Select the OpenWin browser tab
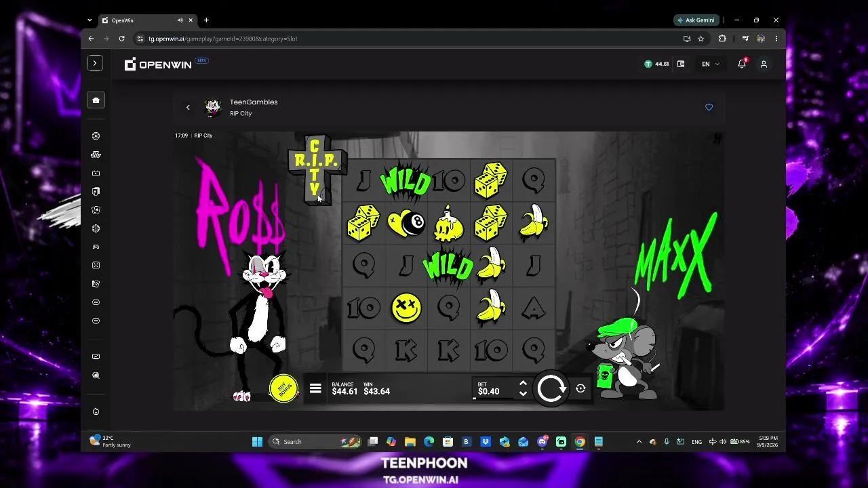 pos(148,20)
